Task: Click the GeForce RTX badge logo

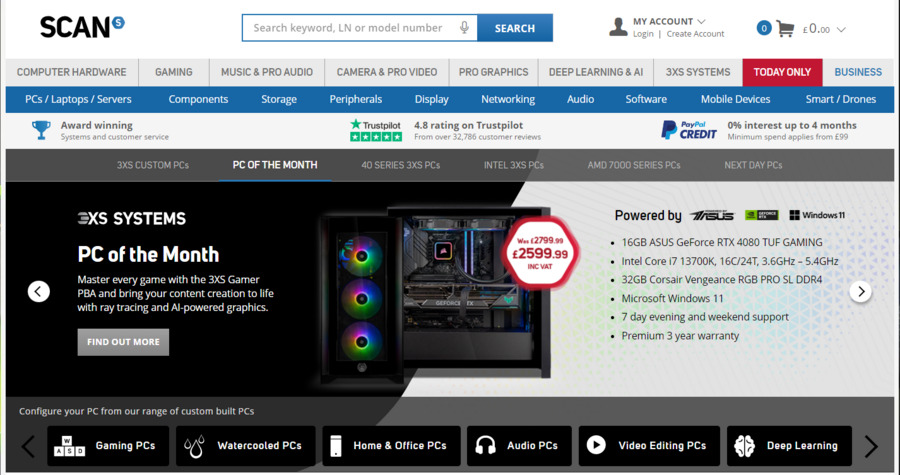Action: 761,215
